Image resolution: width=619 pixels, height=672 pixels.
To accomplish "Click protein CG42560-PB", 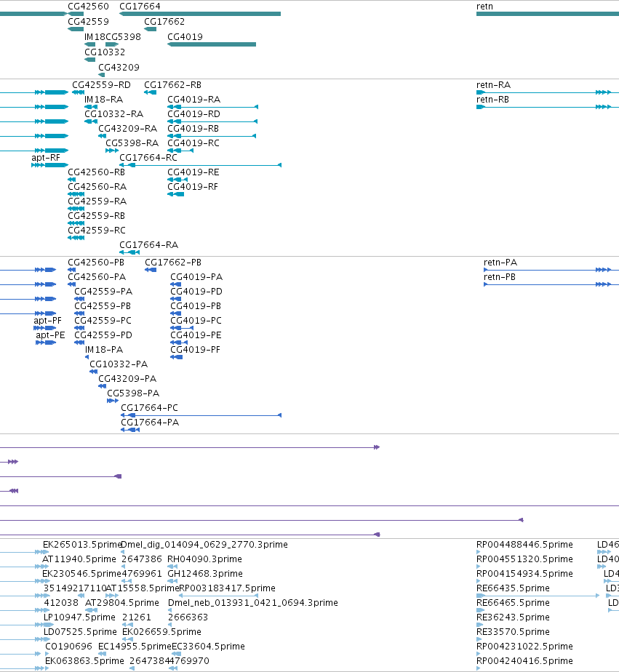I will [x=96, y=263].
